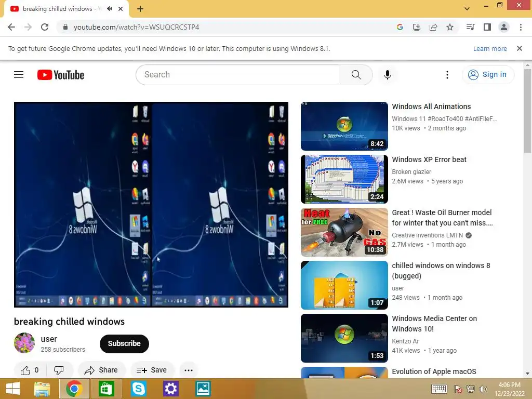Open Chrome media controls icon
This screenshot has height=399, width=532.
pyautogui.click(x=470, y=27)
